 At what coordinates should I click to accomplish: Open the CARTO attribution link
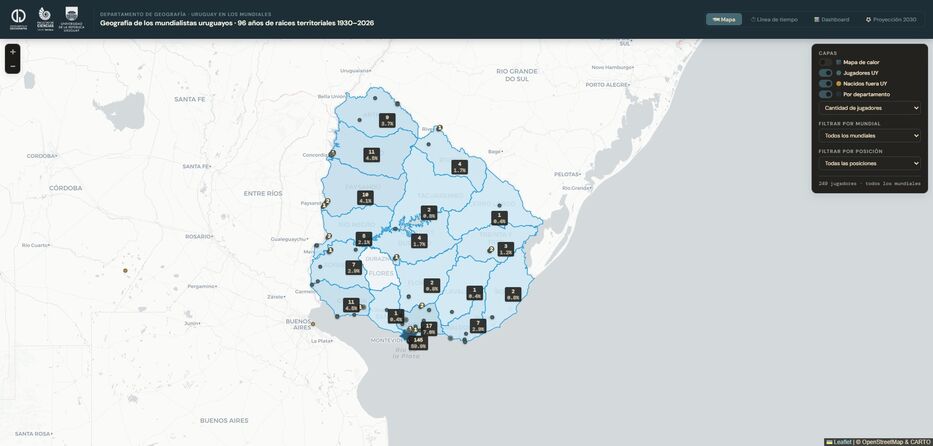coord(920,442)
